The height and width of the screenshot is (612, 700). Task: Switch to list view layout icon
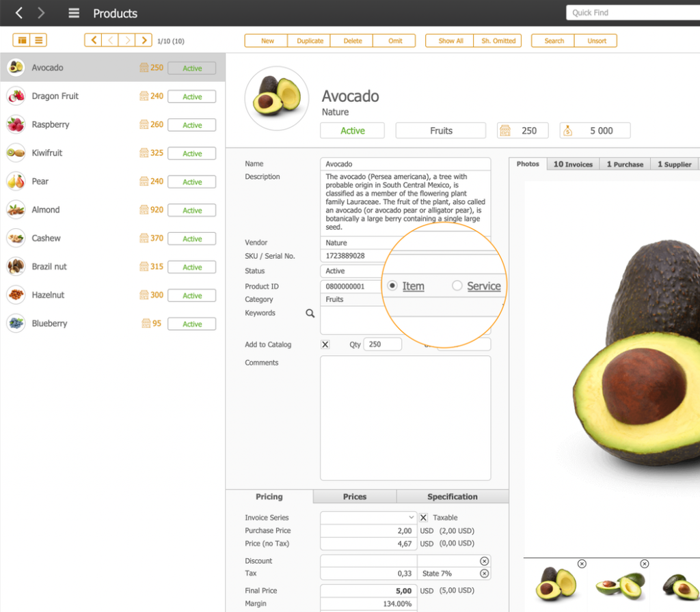tap(39, 40)
